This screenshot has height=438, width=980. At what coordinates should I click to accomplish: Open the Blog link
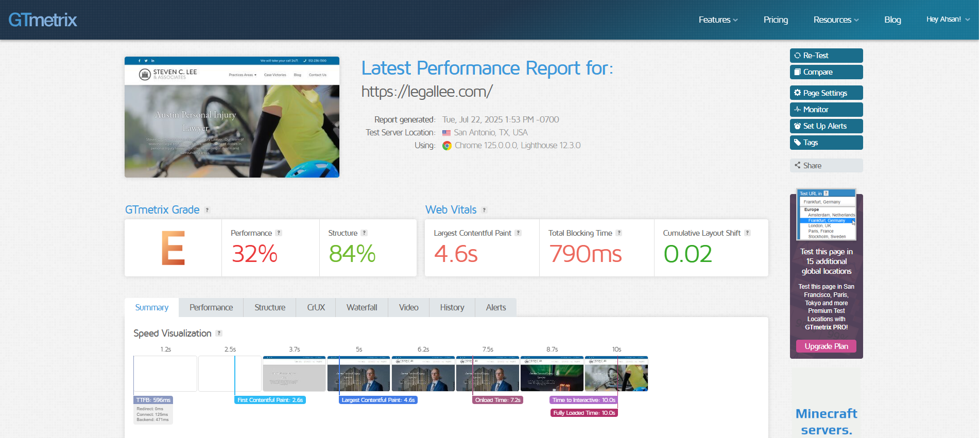tap(892, 20)
